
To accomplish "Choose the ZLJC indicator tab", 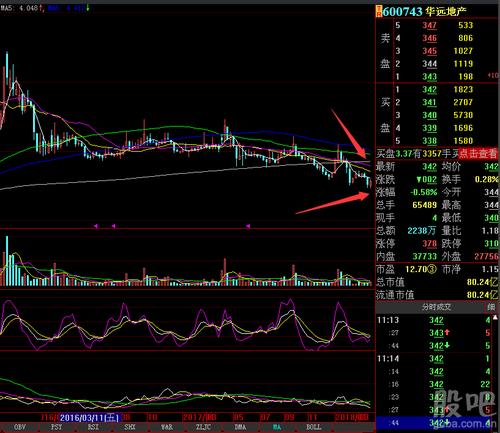I will click(x=203, y=427).
